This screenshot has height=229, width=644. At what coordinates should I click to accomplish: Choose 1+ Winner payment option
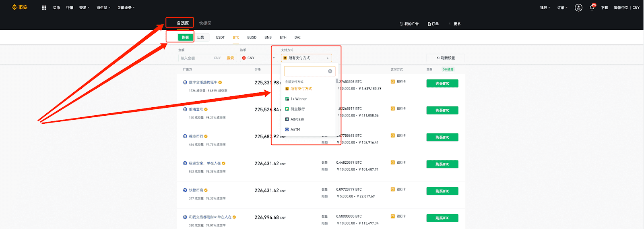point(298,99)
